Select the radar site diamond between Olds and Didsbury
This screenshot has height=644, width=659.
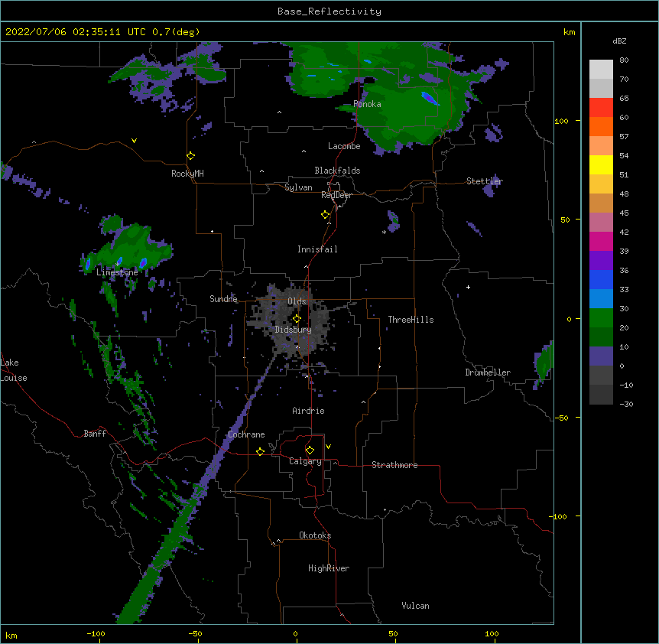click(297, 319)
